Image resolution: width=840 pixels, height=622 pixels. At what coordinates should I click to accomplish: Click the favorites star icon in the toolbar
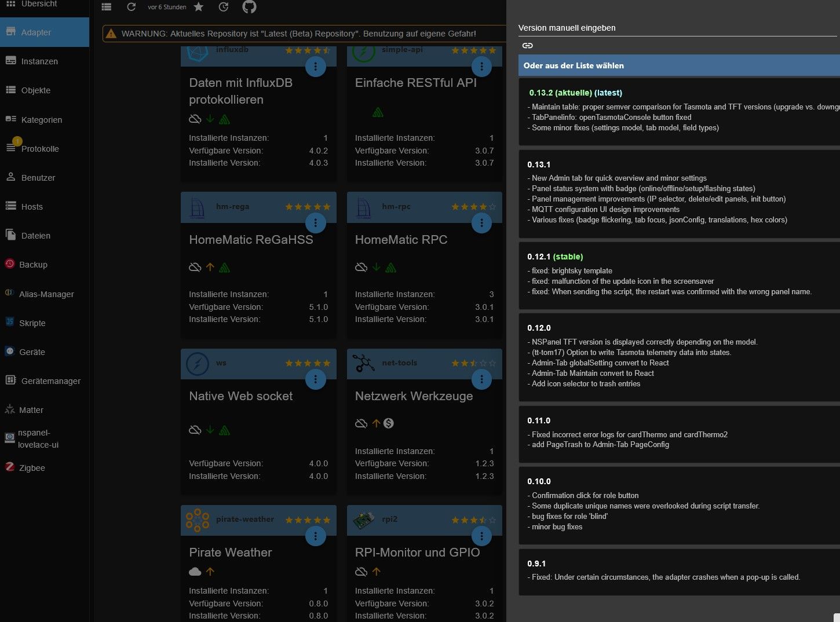click(198, 7)
